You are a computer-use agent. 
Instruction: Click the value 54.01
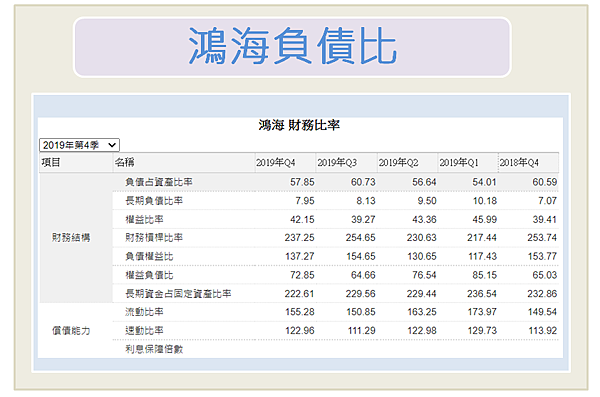pos(484,182)
